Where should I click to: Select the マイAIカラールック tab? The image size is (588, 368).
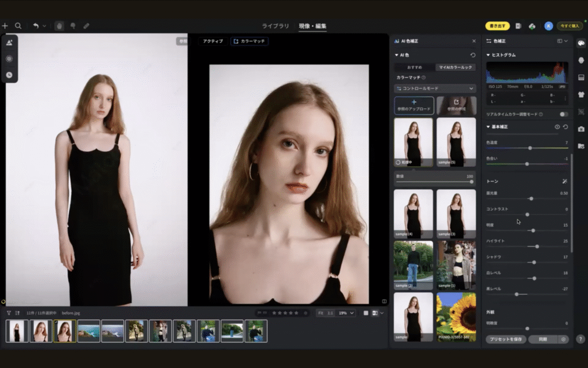(x=455, y=67)
